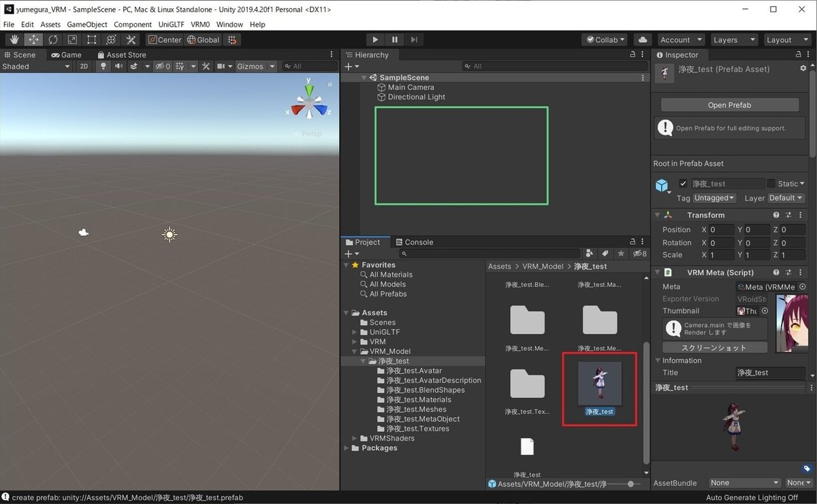
Task: Open the File menu
Action: coord(9,24)
